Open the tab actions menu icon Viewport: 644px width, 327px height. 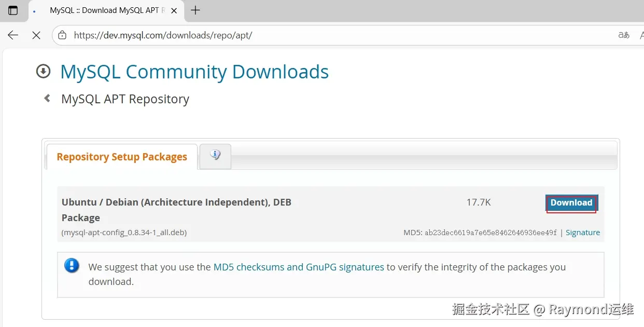coord(13,10)
